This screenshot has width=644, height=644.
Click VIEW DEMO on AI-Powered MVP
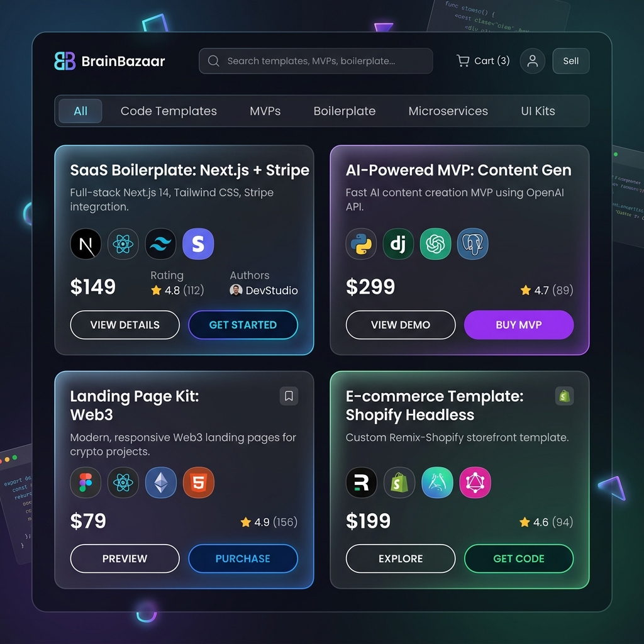click(401, 325)
